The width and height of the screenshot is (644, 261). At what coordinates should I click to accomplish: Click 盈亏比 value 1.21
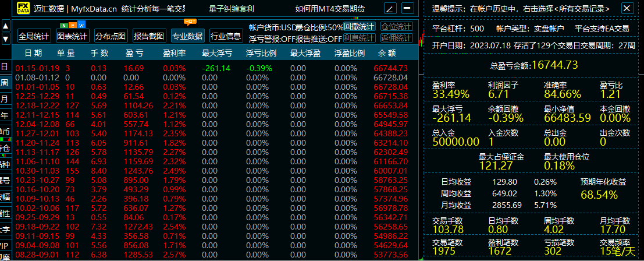coord(610,94)
